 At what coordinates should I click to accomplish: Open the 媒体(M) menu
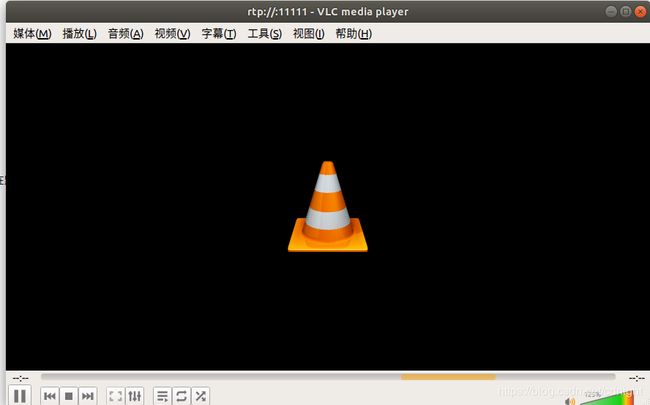click(x=32, y=34)
